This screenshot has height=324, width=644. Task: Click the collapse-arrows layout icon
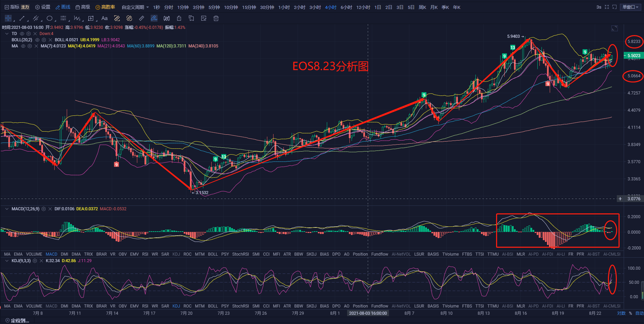pos(607,7)
